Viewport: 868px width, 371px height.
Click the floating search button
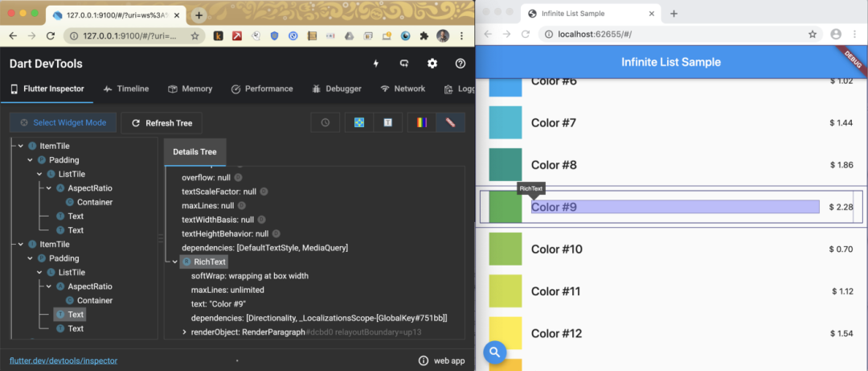[x=495, y=352]
